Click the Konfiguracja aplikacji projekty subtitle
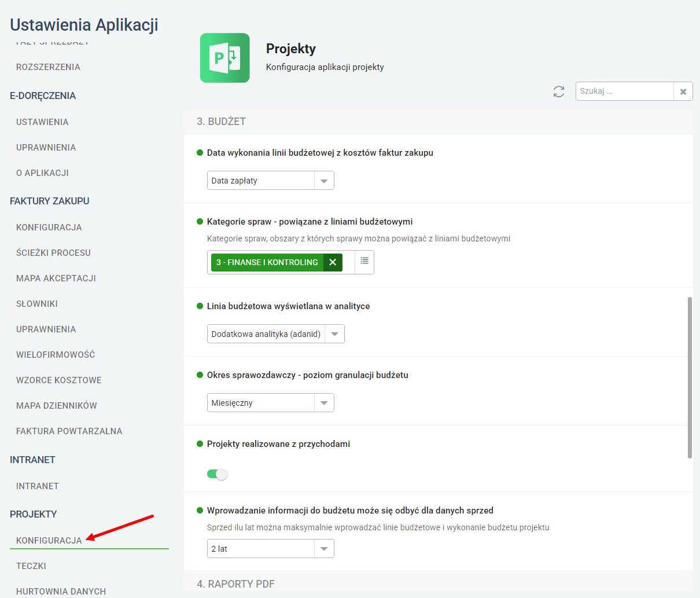This screenshot has height=598, width=700. coord(325,67)
